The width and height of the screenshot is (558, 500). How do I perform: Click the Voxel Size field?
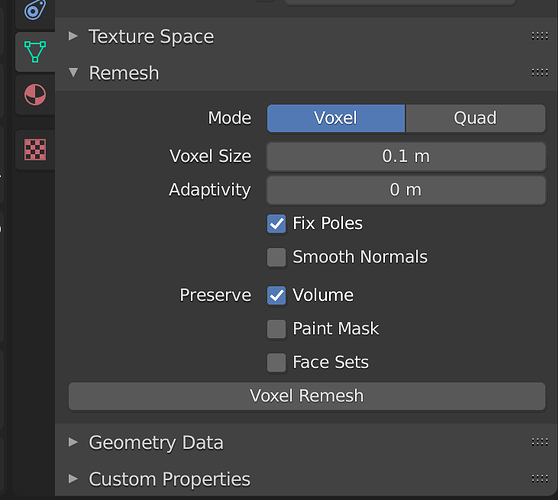point(406,156)
